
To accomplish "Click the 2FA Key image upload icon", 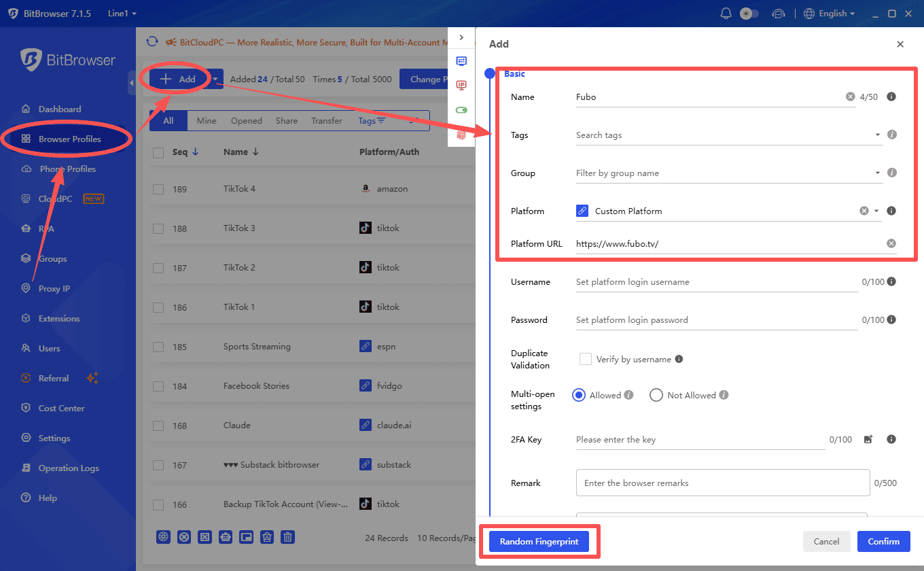I will pos(868,440).
